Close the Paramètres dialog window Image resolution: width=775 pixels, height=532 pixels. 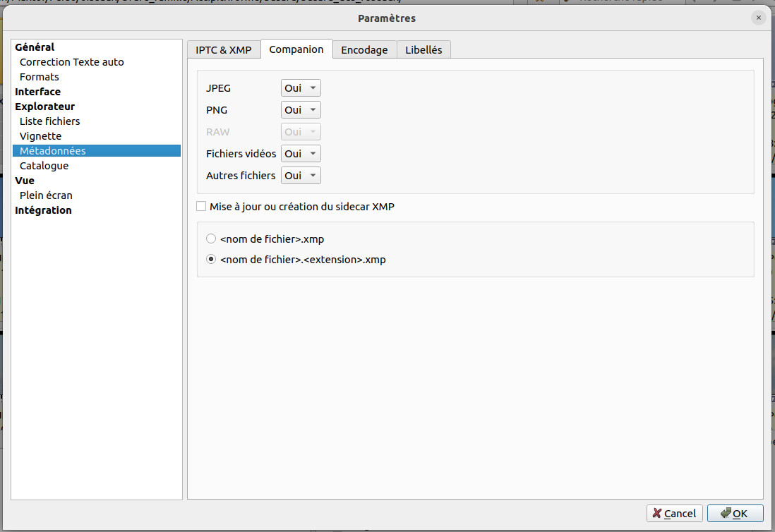click(759, 18)
